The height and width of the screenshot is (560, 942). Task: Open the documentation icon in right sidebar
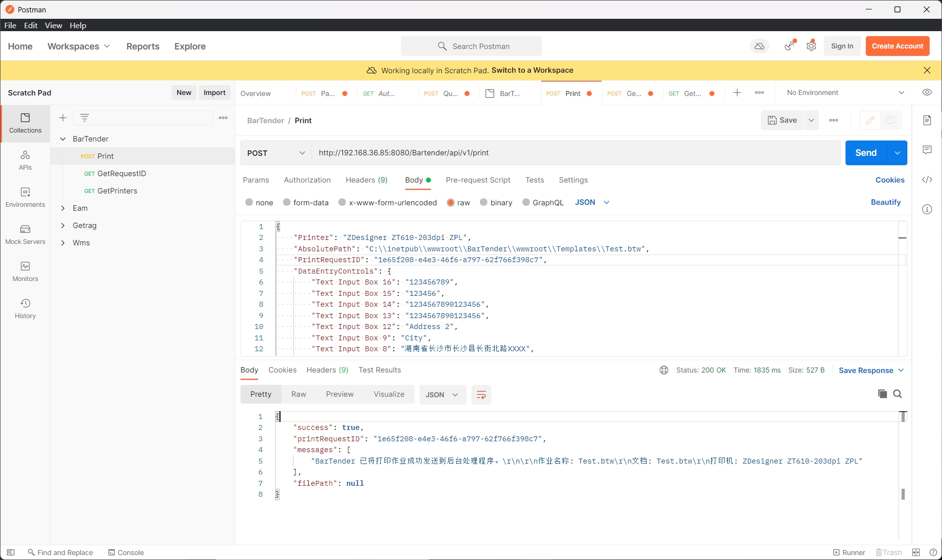click(x=927, y=120)
